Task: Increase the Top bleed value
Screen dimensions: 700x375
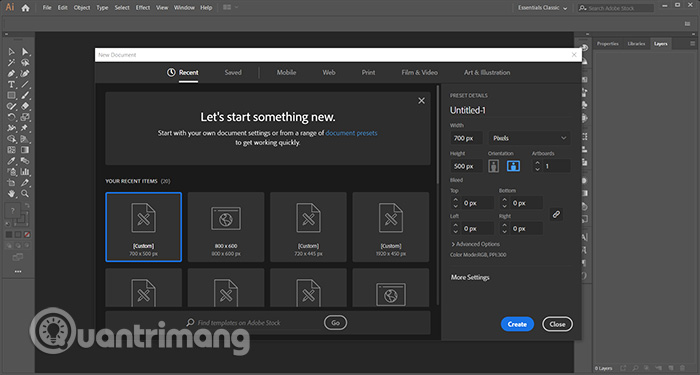Action: pyautogui.click(x=455, y=200)
